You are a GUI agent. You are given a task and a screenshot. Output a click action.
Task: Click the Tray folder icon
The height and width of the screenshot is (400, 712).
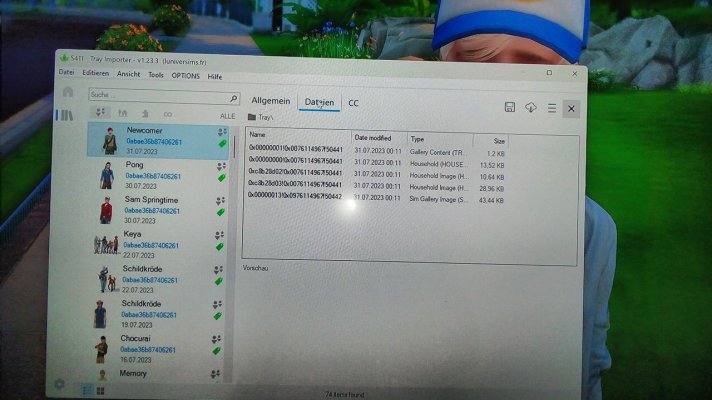coord(252,117)
